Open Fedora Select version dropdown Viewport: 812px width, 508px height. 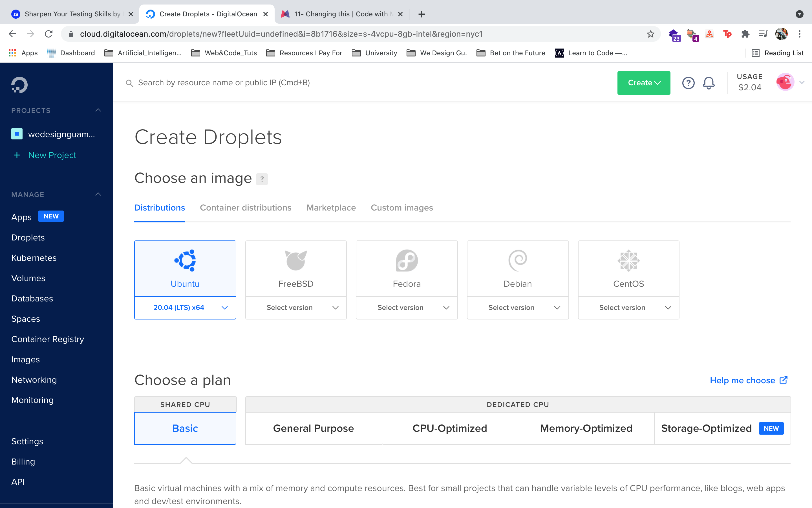pyautogui.click(x=407, y=308)
